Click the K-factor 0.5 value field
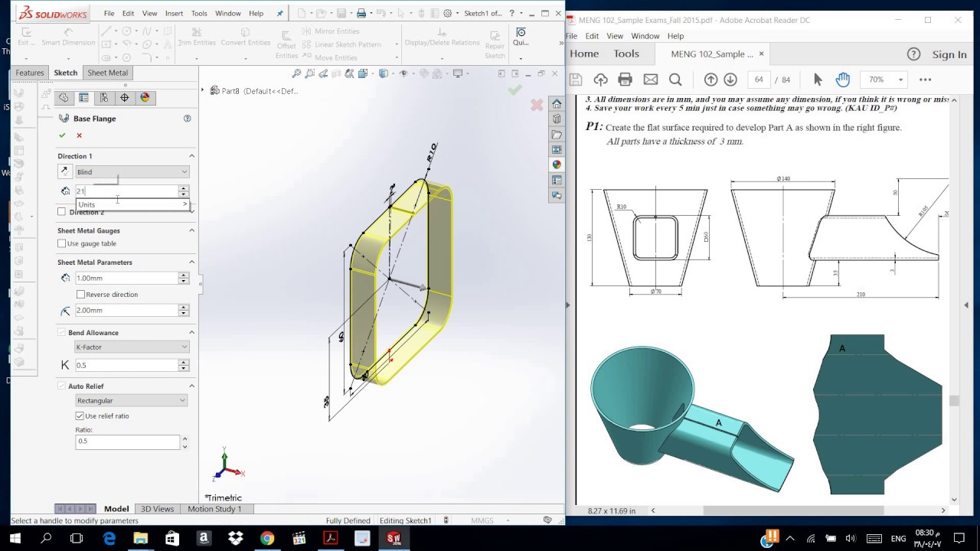Screen dimensions: 980x551 [126, 365]
